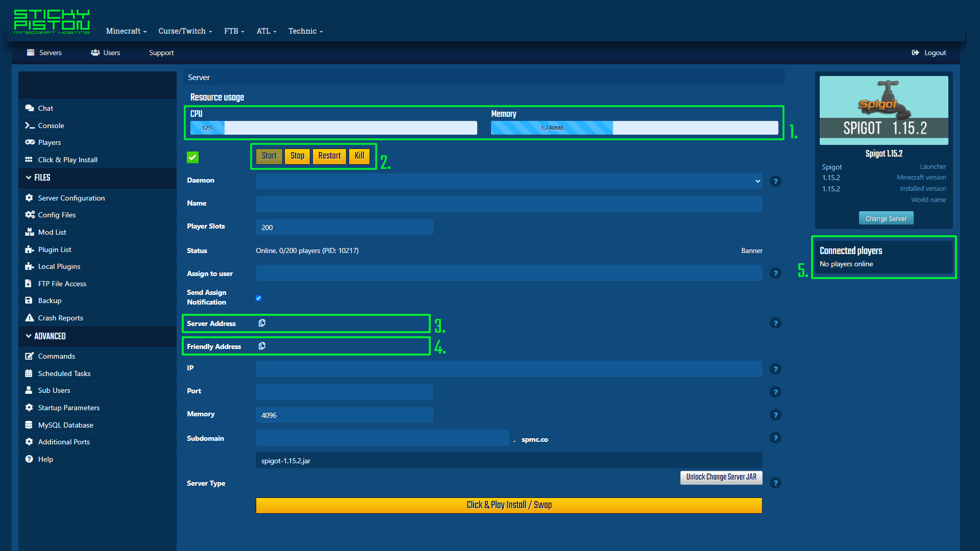Click the Plugin List puzzle icon

click(29, 249)
